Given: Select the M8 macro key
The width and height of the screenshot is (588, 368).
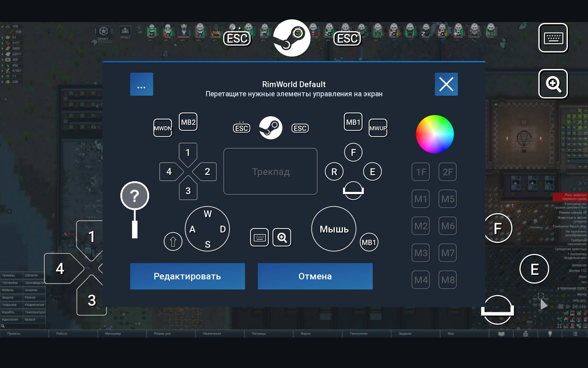Looking at the screenshot, I should click(x=448, y=280).
